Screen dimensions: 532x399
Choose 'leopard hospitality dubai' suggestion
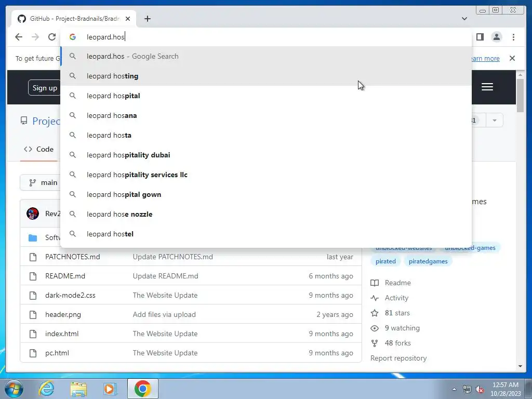click(266, 155)
